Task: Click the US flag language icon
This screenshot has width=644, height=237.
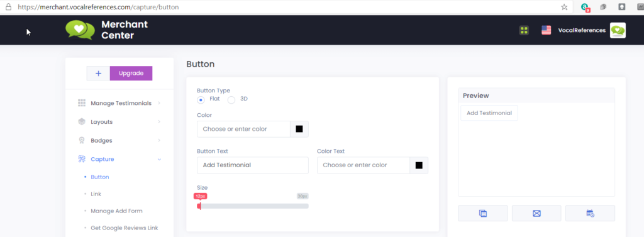Action: (x=547, y=30)
